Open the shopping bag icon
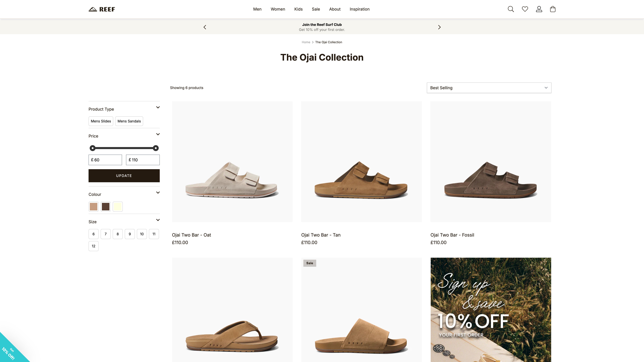The height and width of the screenshot is (362, 644). pos(553,9)
